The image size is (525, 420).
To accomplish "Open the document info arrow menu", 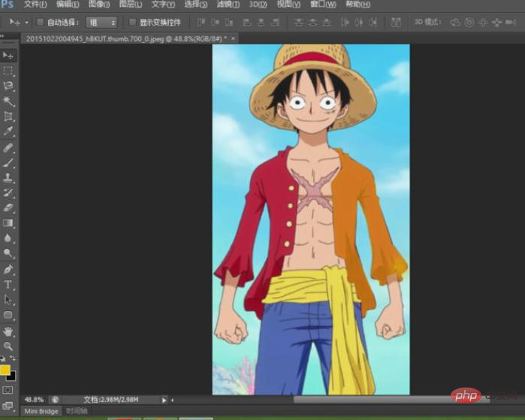I will [164, 400].
